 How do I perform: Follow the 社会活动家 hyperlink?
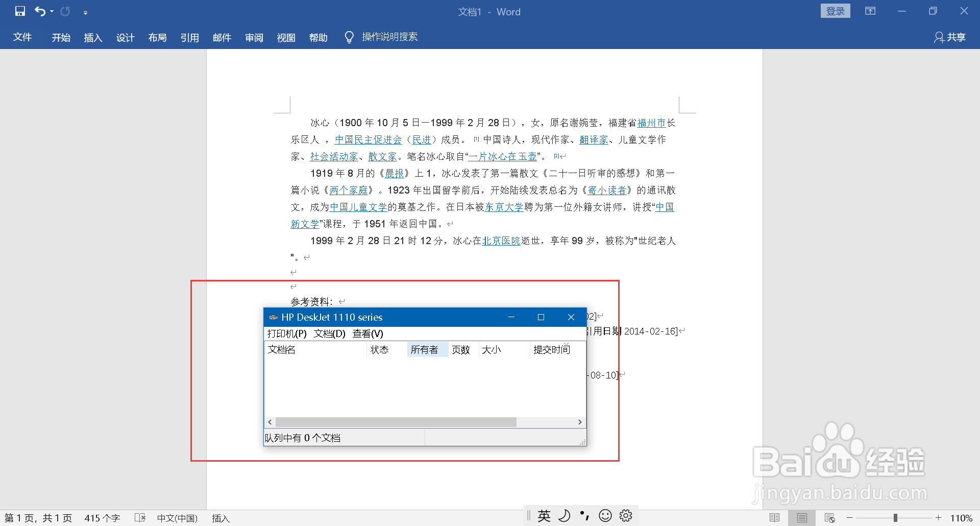[x=334, y=156]
